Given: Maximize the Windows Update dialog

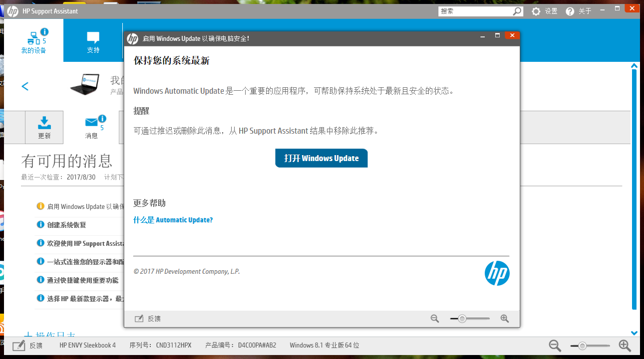Looking at the screenshot, I should click(x=497, y=36).
